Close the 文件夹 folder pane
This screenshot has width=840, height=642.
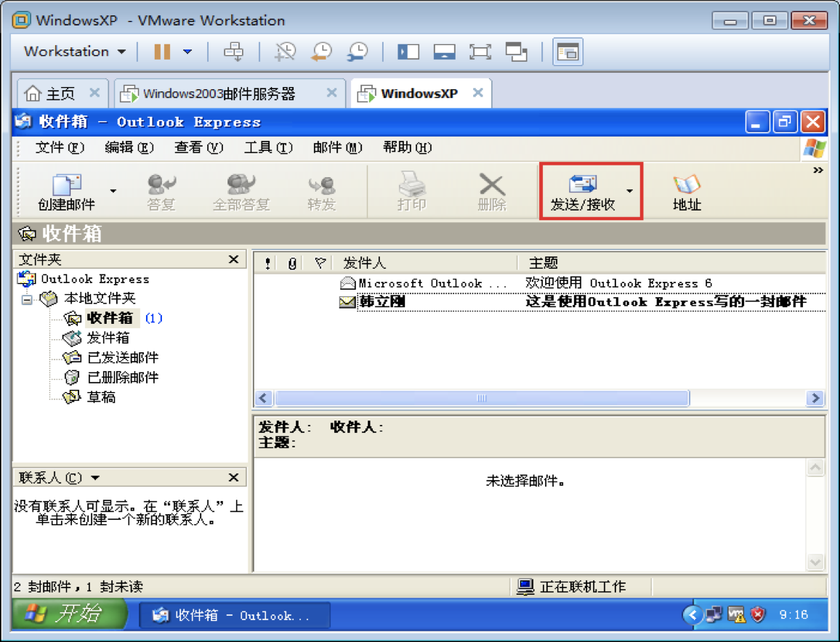click(233, 260)
